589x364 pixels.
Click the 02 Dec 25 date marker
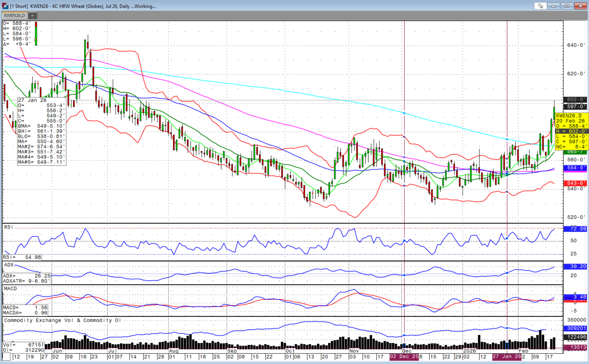(404, 357)
